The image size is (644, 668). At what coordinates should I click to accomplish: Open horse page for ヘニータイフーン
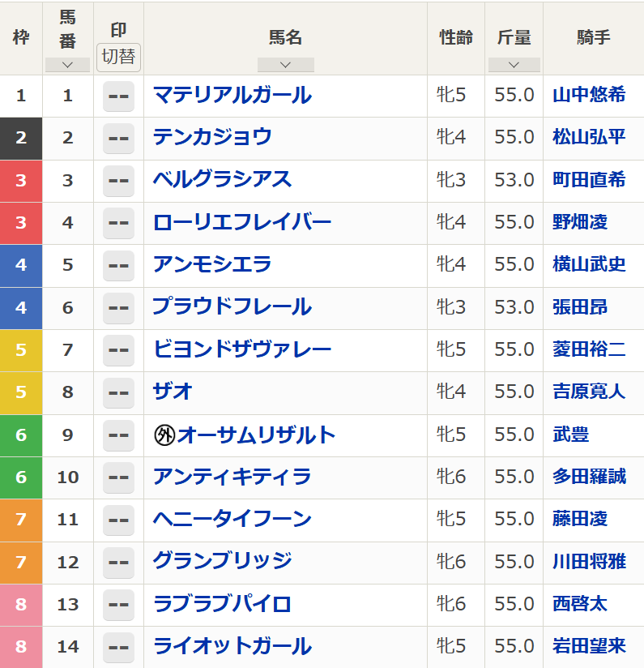[x=232, y=520]
